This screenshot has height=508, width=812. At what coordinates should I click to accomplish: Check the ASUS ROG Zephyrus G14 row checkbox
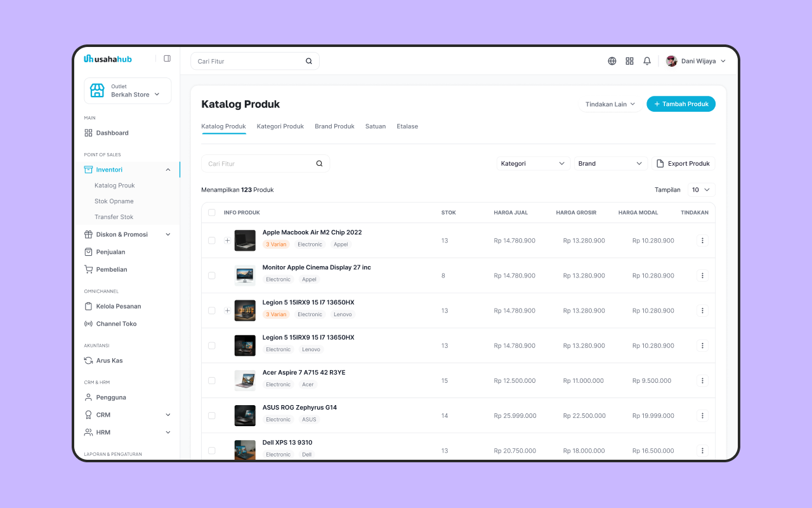(x=212, y=416)
